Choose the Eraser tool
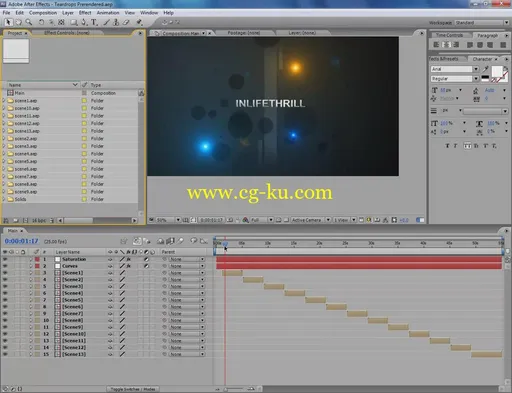 click(x=126, y=22)
